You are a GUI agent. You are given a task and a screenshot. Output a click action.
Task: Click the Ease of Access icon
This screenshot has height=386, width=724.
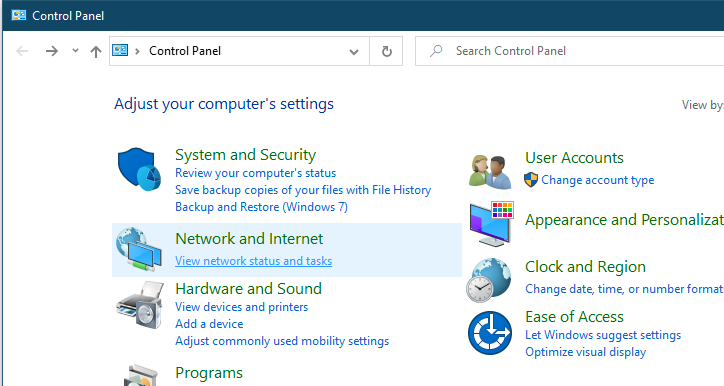point(490,332)
